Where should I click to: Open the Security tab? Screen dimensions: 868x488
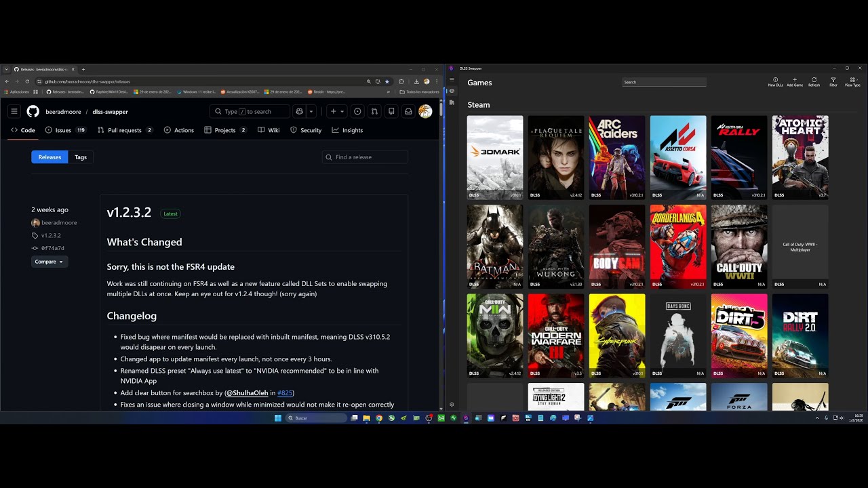(x=306, y=130)
